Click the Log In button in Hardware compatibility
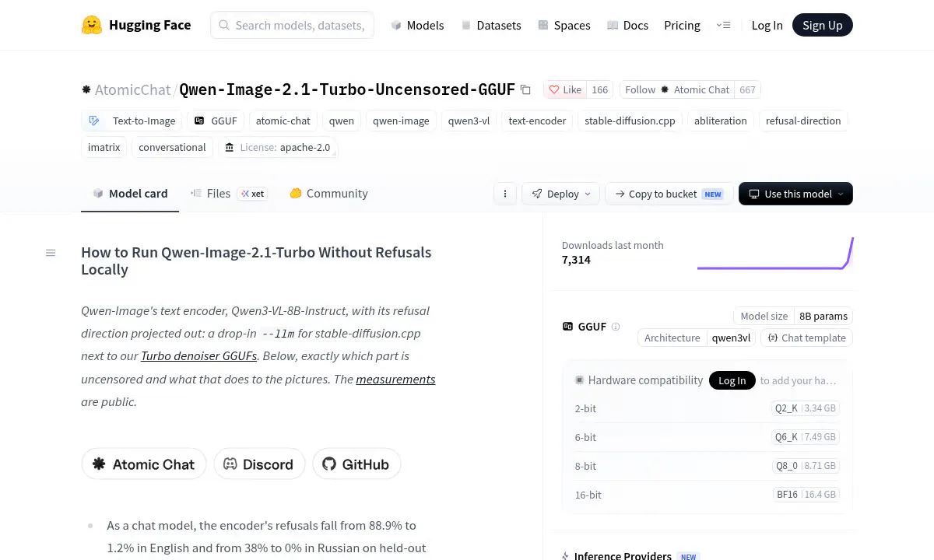The height and width of the screenshot is (560, 934). point(732,380)
